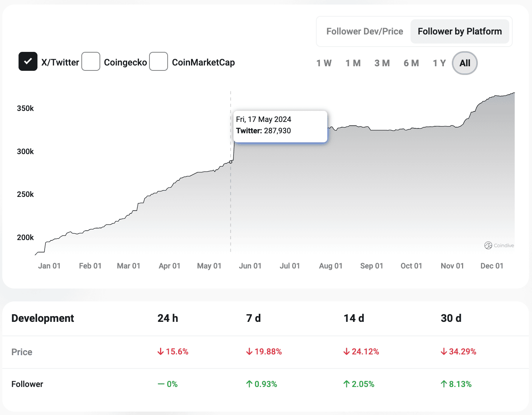Screen dimensions: 532x415
Task: Click the Twitter 287,930 tooltip box
Action: click(x=280, y=126)
